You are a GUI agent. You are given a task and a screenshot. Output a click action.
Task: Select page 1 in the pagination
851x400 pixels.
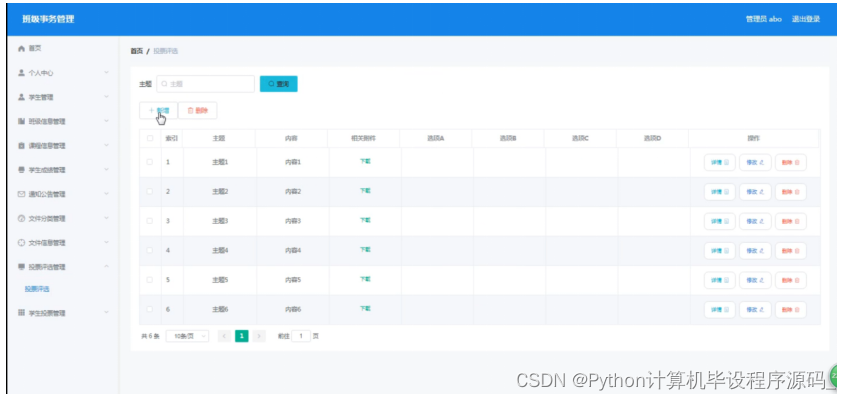click(x=242, y=336)
